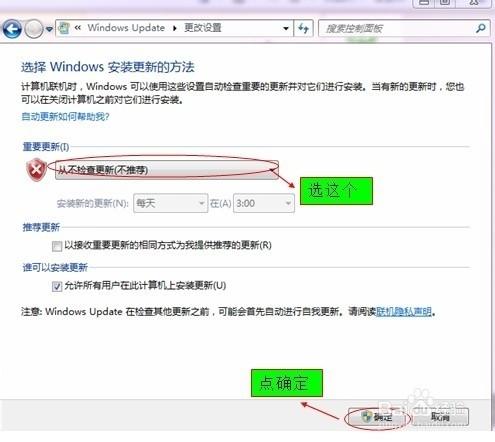Open the 3:00 install time dropdown
Image resolution: width=495 pixels, height=442 pixels.
click(264, 203)
